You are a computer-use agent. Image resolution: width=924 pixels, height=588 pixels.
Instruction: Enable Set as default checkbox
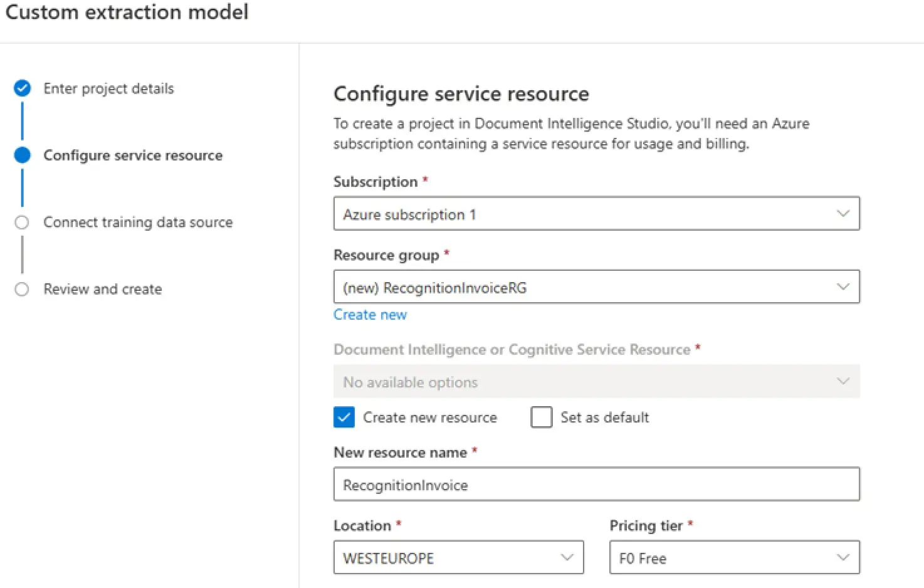tap(542, 417)
